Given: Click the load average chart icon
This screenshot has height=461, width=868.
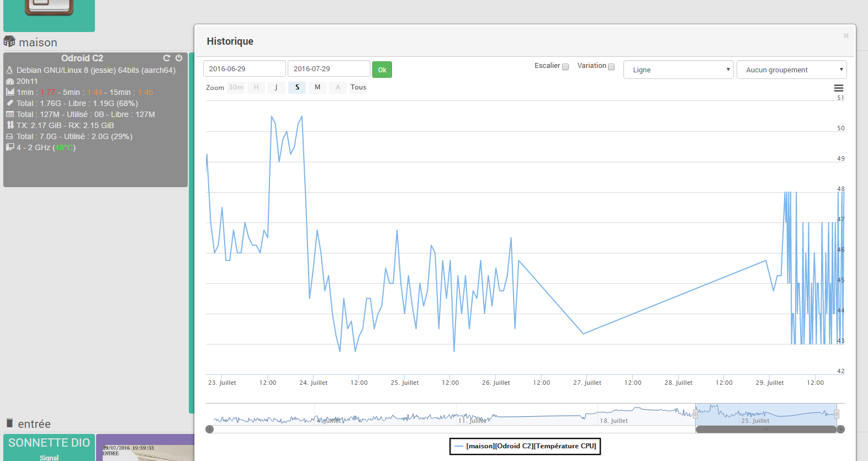Looking at the screenshot, I should tap(10, 92).
